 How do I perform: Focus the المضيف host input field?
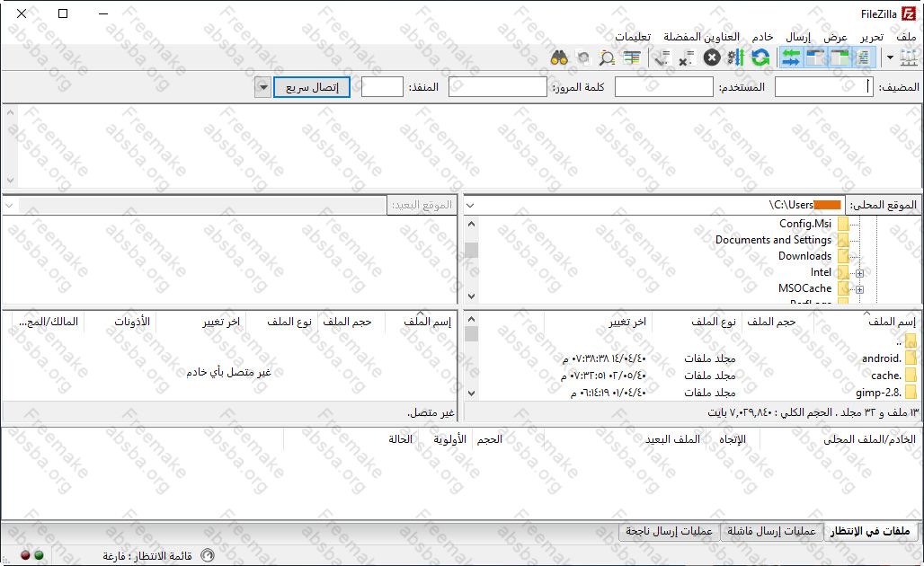(x=824, y=87)
